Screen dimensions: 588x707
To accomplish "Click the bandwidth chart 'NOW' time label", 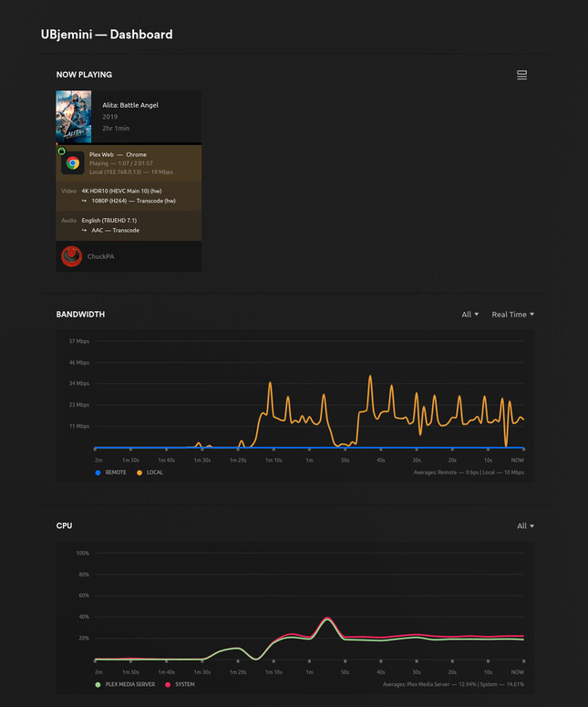I will (517, 461).
